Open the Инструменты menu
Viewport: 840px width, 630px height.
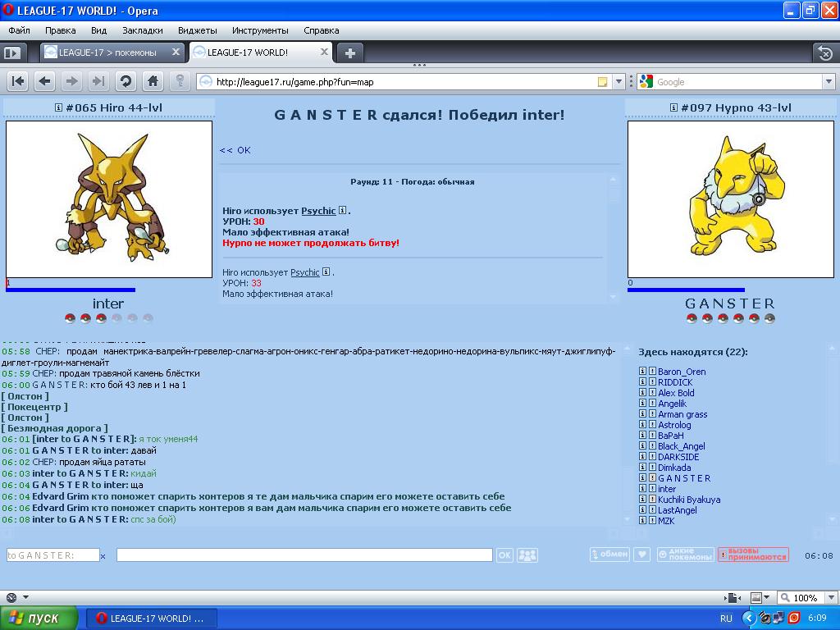pyautogui.click(x=260, y=30)
